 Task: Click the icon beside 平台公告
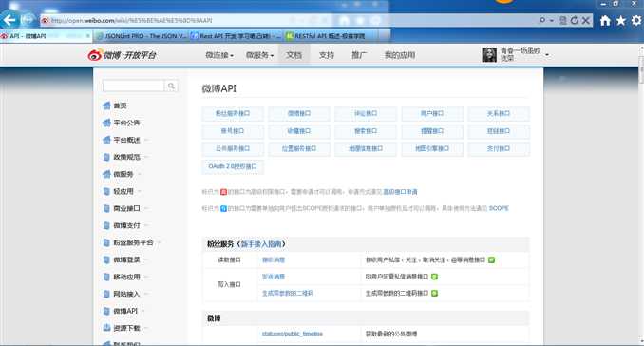(106, 123)
